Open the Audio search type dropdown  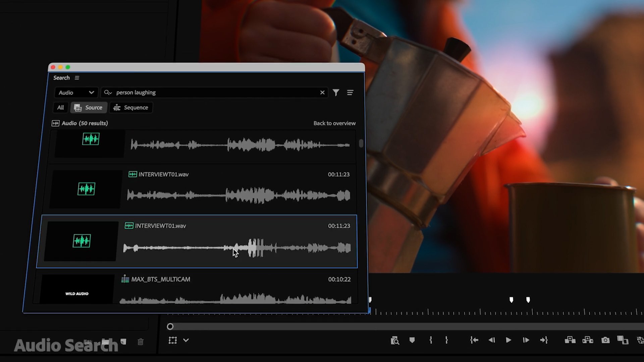76,93
